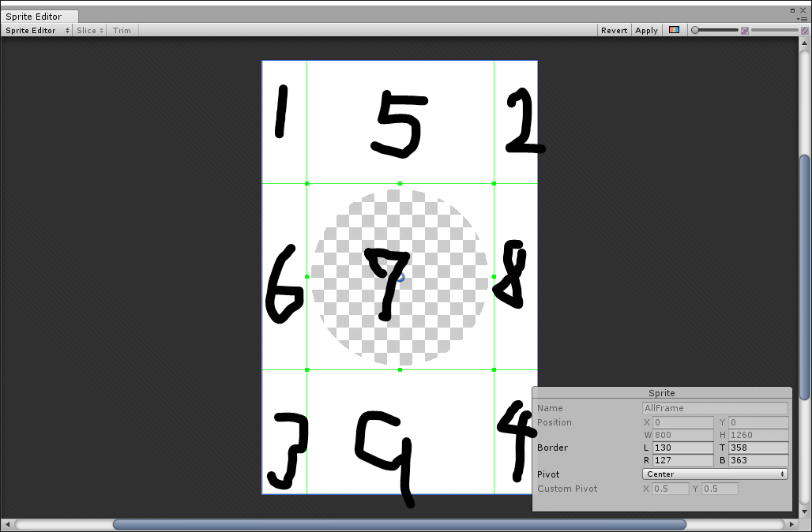Click the Trim button
This screenshot has width=812, height=532.
pyautogui.click(x=122, y=30)
